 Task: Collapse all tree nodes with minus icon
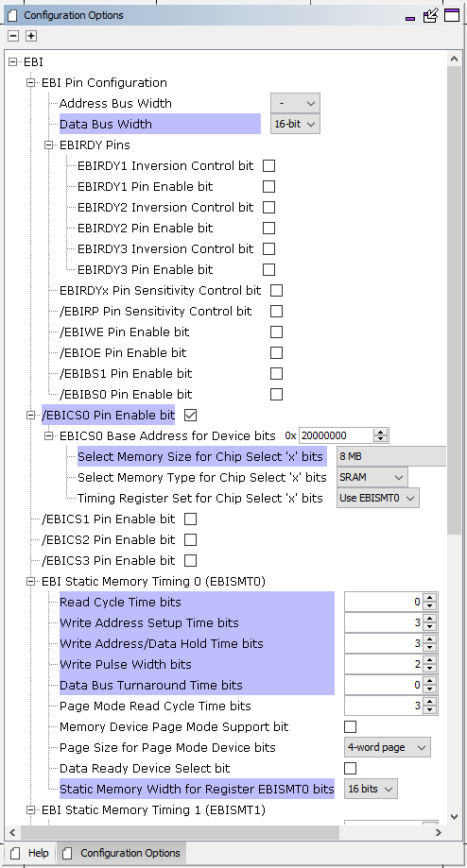click(14, 36)
